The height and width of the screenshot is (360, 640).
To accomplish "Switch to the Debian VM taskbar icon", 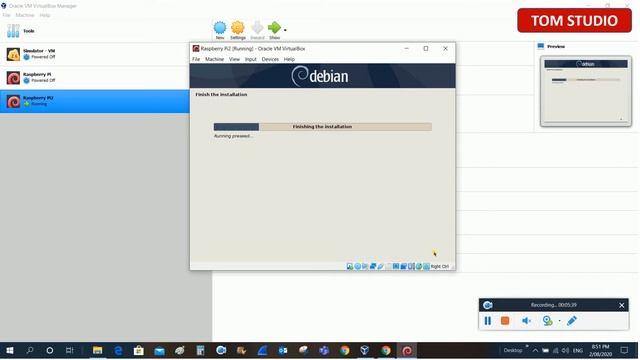I will pos(407,351).
